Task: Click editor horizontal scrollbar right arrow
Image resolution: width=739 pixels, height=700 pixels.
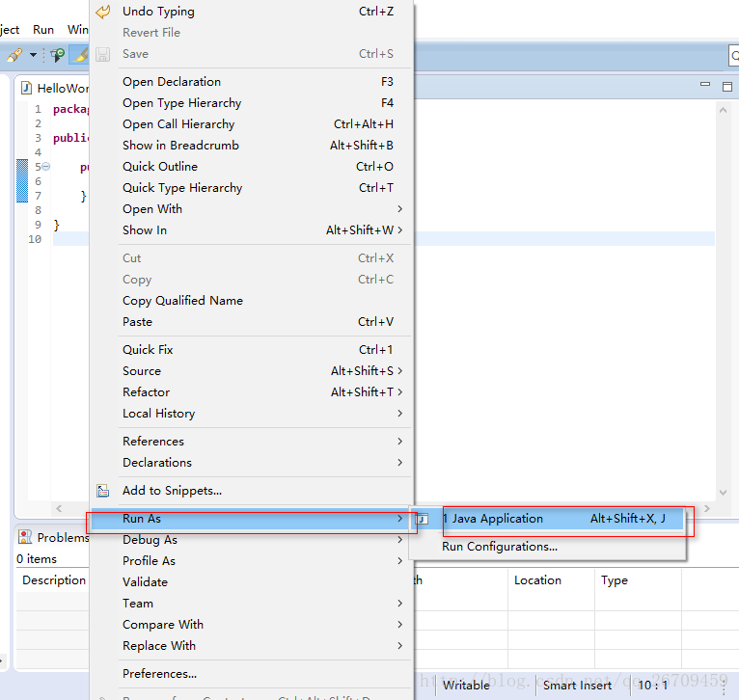Action: pos(706,508)
